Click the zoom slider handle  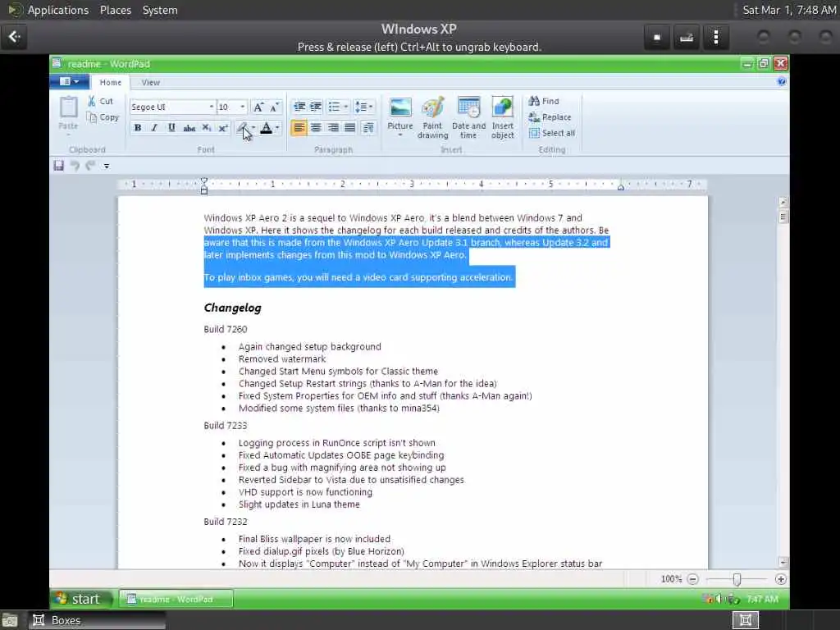[737, 579]
